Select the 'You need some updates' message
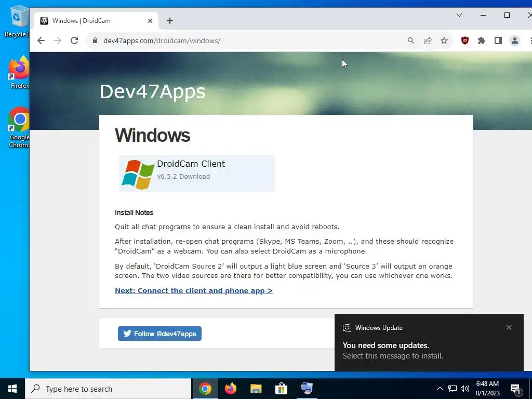 (x=386, y=345)
